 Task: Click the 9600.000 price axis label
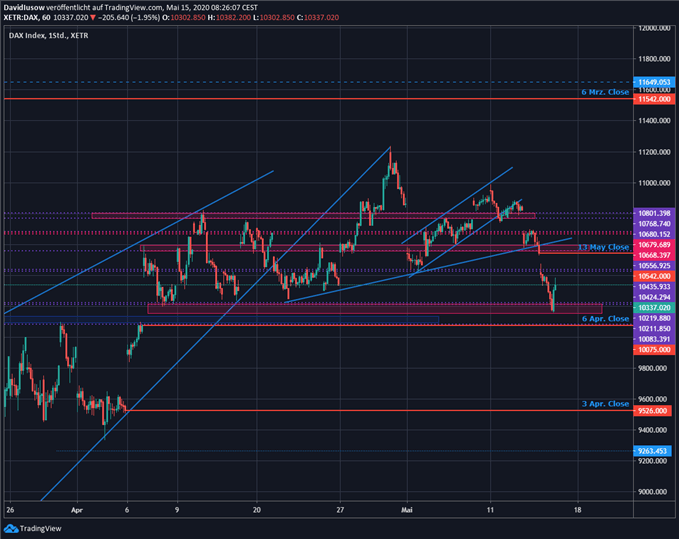click(x=654, y=399)
